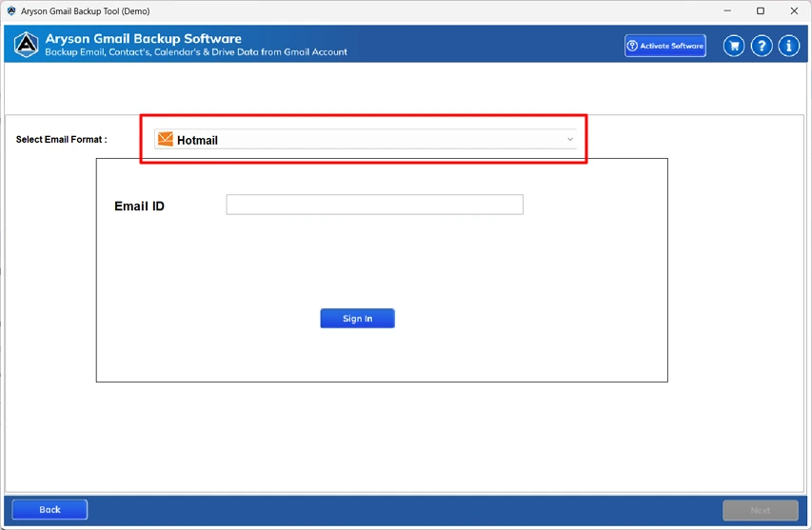Image resolution: width=812 pixels, height=530 pixels.
Task: Open the help question mark icon
Action: pos(762,46)
